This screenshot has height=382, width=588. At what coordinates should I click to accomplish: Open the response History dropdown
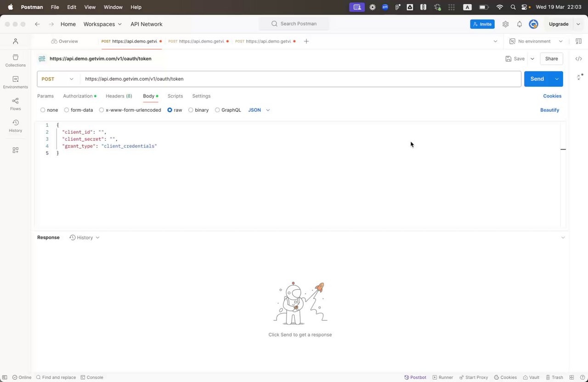85,238
